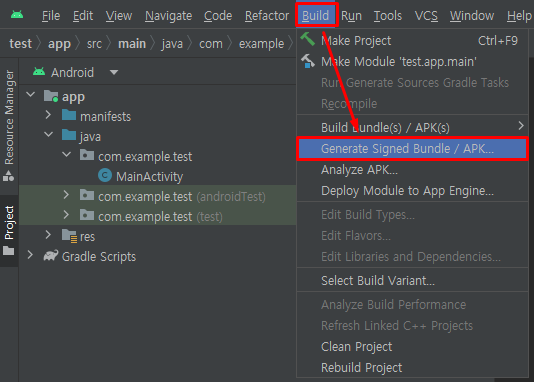Open the Run menu

[x=351, y=16]
